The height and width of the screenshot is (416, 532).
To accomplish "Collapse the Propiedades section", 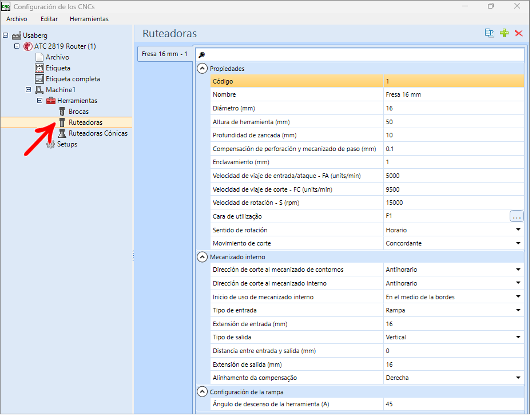I will click(203, 69).
